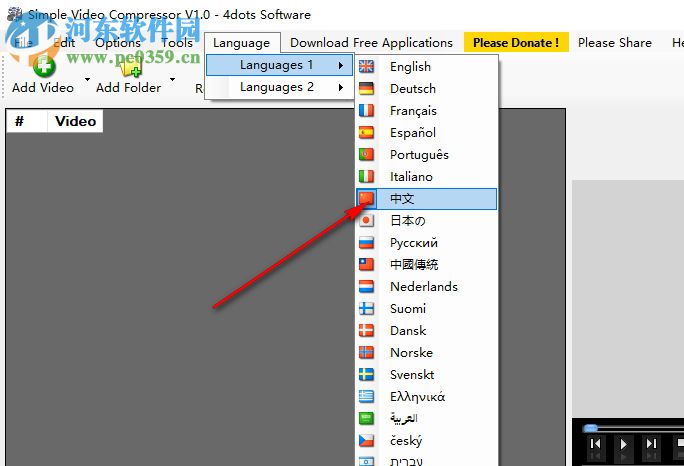Click the video player seek slider handle
This screenshot has width=684, height=466.
click(590, 428)
